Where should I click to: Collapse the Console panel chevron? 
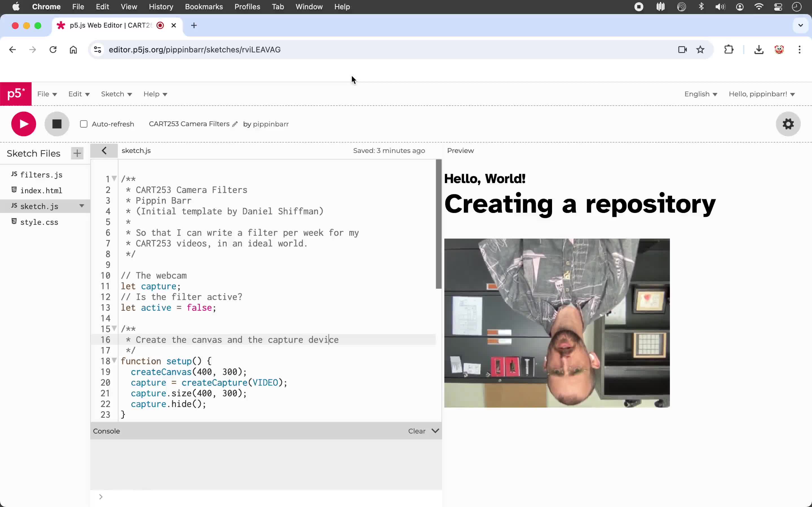435,431
